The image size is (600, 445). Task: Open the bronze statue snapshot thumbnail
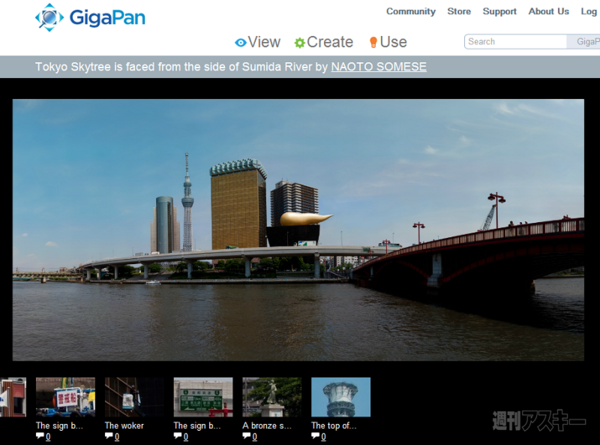coord(272,397)
